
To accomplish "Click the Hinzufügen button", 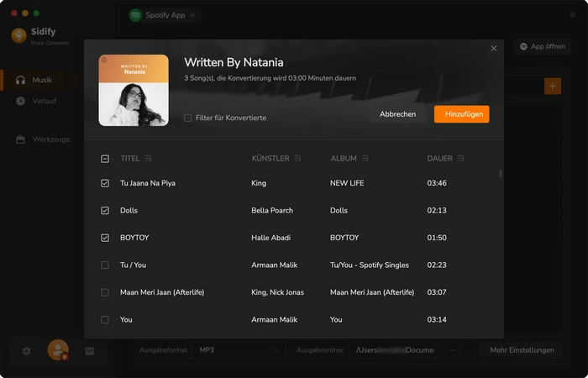I will pos(462,114).
